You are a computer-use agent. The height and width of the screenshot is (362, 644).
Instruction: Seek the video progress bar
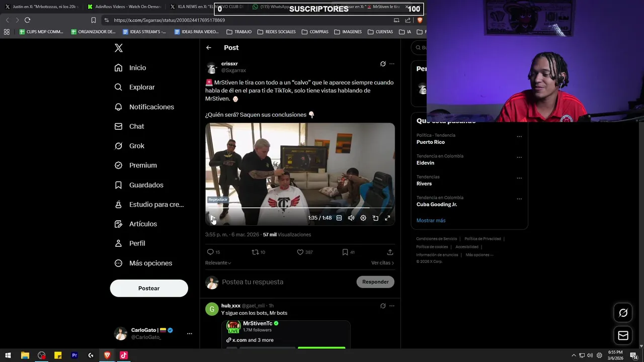300,207
